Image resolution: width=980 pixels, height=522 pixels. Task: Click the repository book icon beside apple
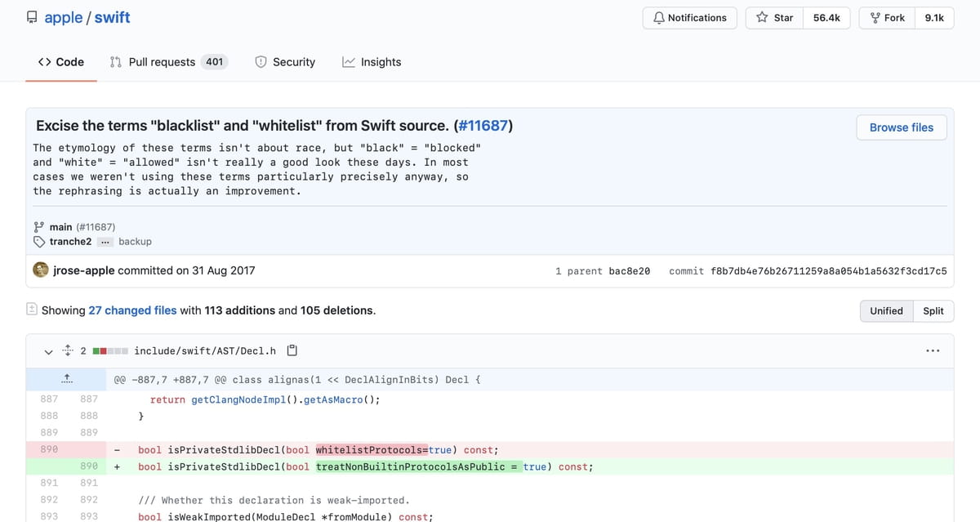point(32,17)
